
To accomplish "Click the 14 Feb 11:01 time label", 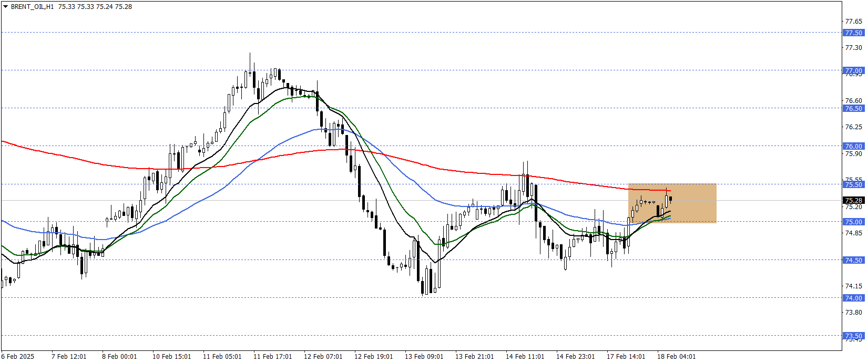I will 525,356.
